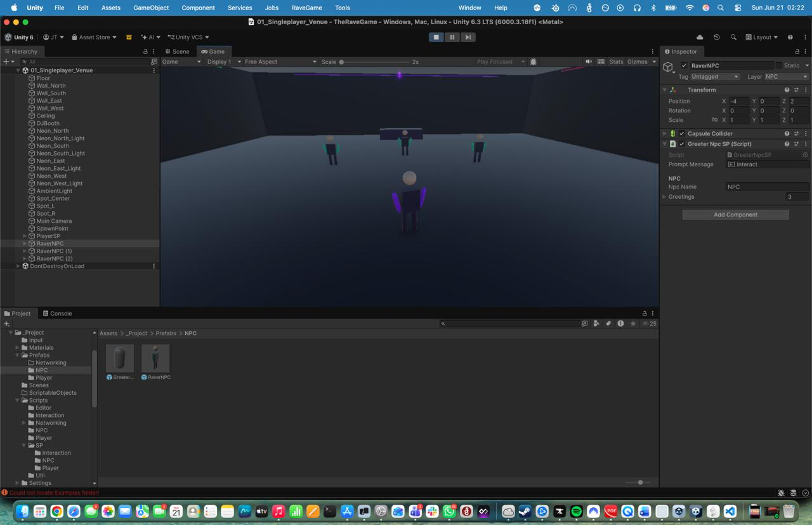The width and height of the screenshot is (812, 525).
Task: Open the Unity help icon in toolbar
Action: click(790, 37)
